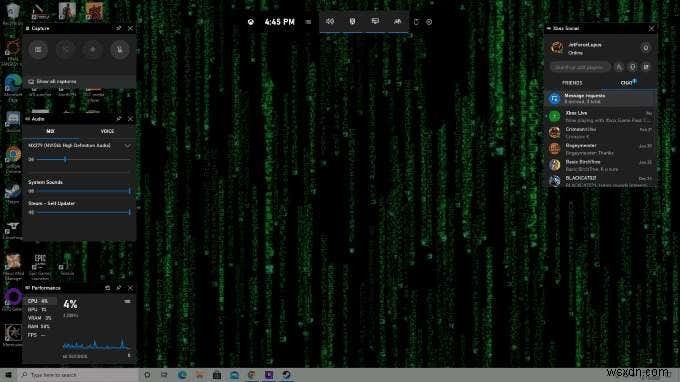Toggle the Xbox Social widget from the Game Bar
Image resolution: width=680 pixels, height=382 pixels.
[x=397, y=21]
